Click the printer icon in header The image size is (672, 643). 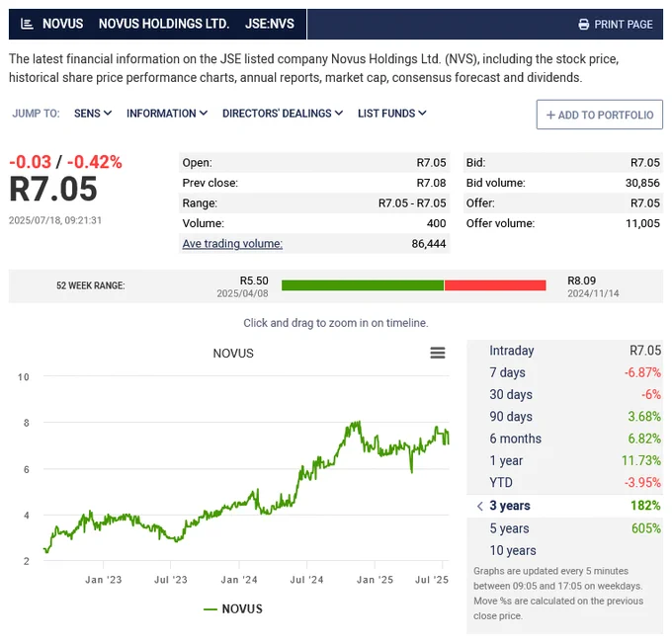(x=583, y=24)
